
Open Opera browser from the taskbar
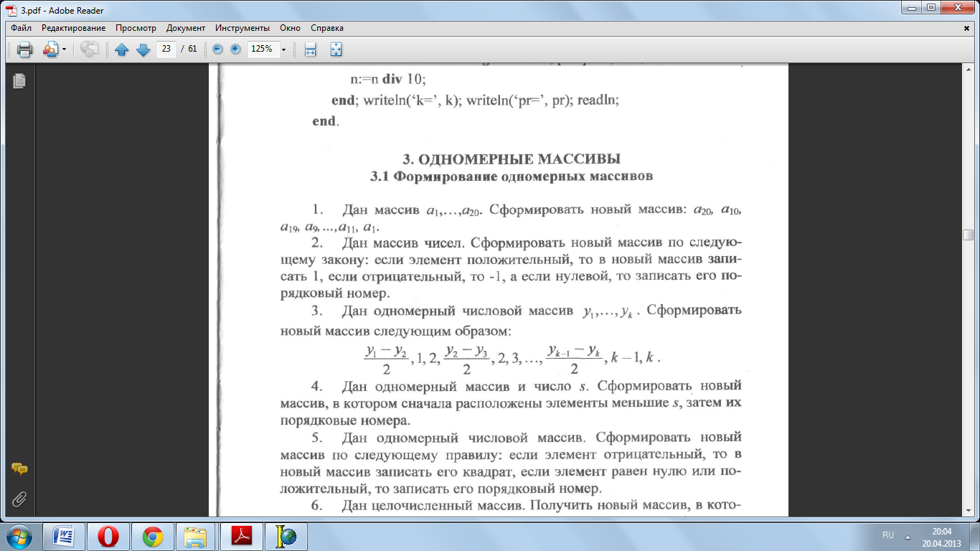click(108, 537)
